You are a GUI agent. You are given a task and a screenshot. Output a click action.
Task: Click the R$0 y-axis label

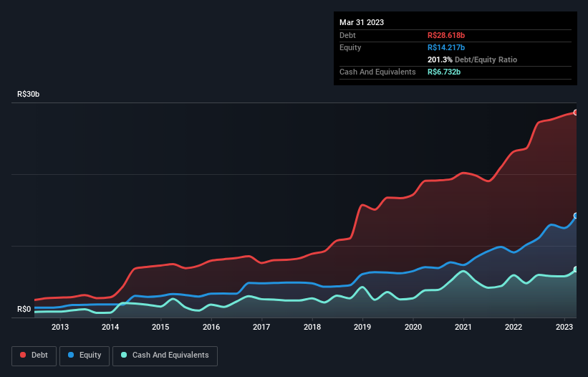24,310
